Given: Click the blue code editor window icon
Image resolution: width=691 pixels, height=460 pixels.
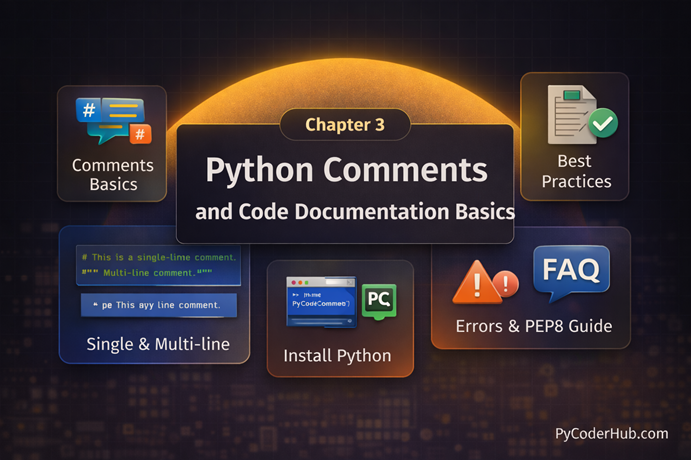Looking at the screenshot, I should (x=321, y=302).
